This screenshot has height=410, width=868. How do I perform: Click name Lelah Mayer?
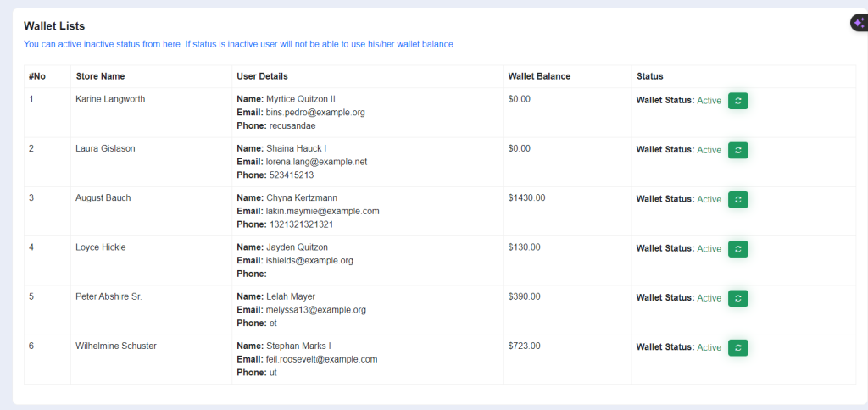point(291,296)
